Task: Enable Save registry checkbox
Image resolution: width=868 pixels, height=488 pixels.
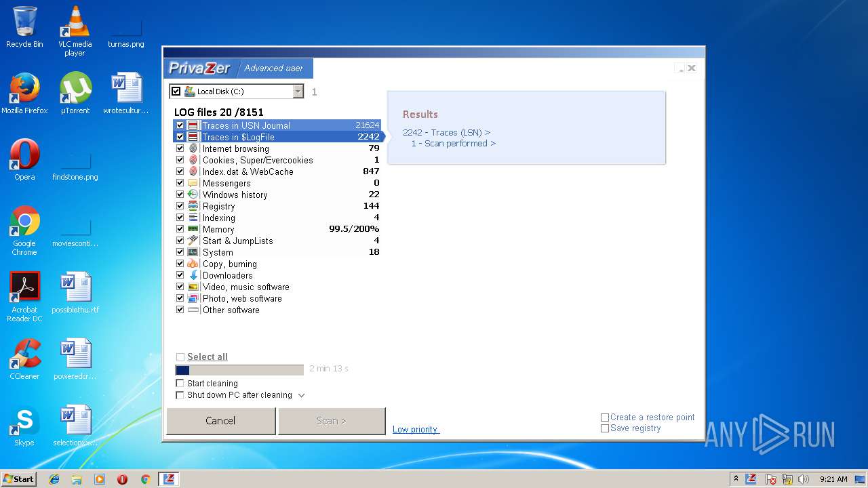Action: pyautogui.click(x=605, y=428)
